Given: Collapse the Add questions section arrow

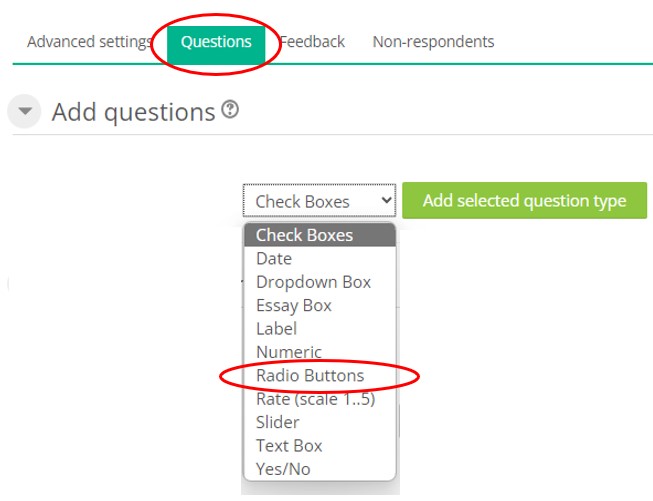Looking at the screenshot, I should 26,112.
